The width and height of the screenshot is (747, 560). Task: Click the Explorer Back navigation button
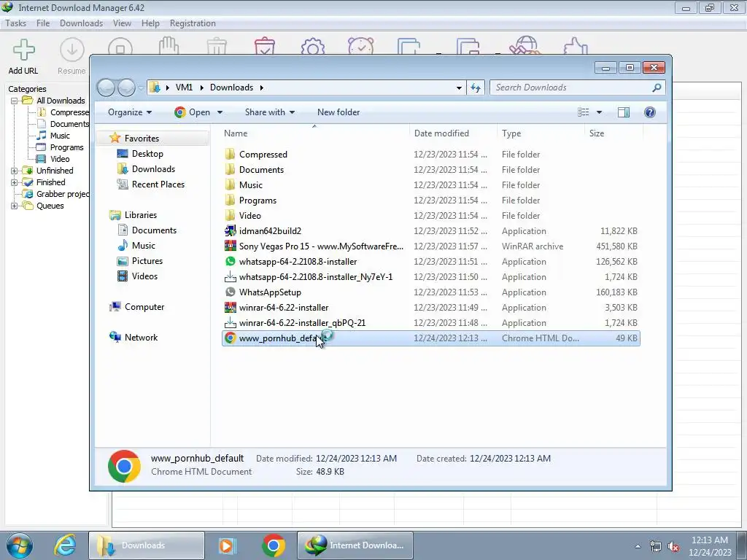[x=106, y=87]
